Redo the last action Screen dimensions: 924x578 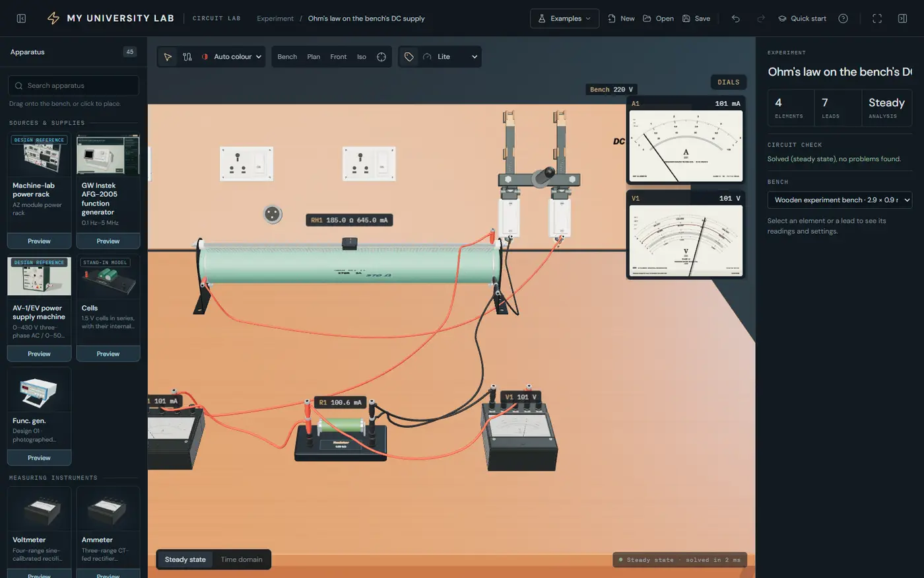tap(761, 18)
